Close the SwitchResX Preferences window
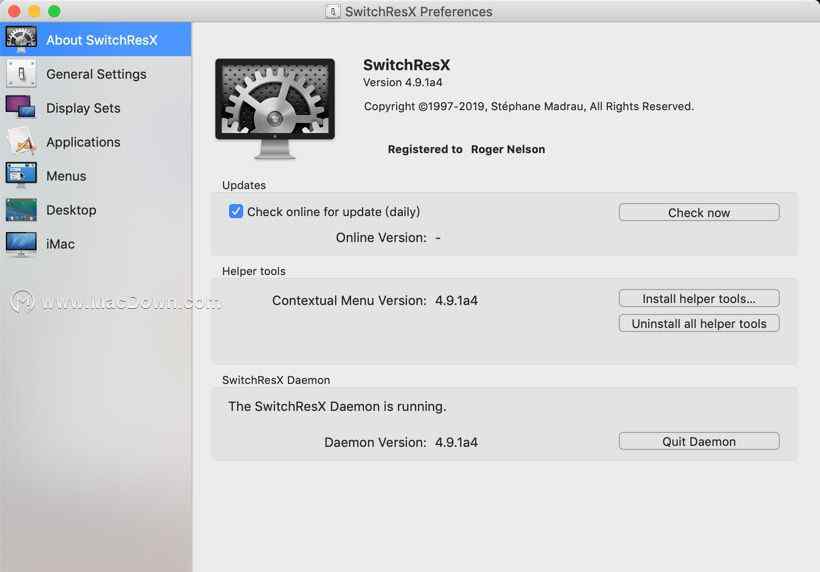 (14, 11)
